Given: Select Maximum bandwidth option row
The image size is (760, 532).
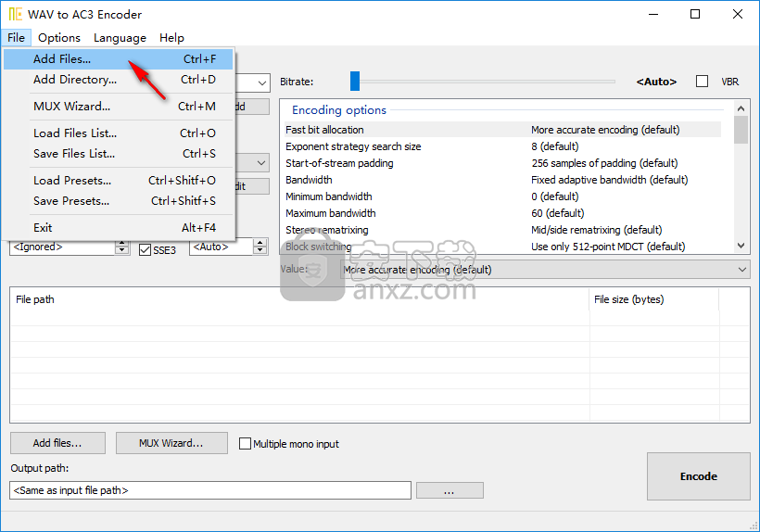Looking at the screenshot, I should 502,213.
